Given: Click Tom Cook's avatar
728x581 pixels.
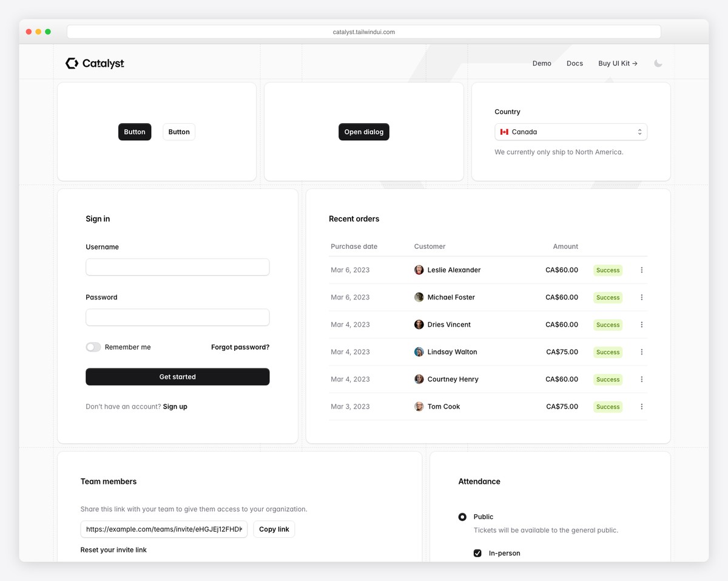Looking at the screenshot, I should (x=419, y=406).
